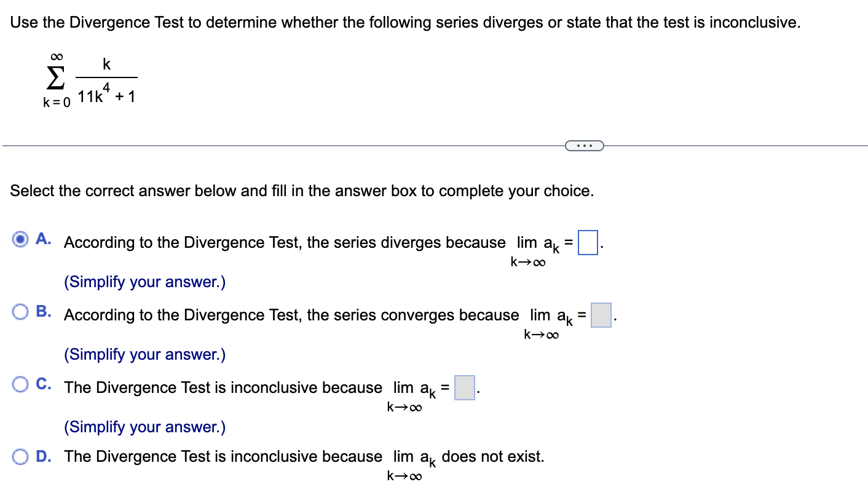Click the Simplify your answer text under choice B
This screenshot has height=487, width=868.
pos(144,354)
